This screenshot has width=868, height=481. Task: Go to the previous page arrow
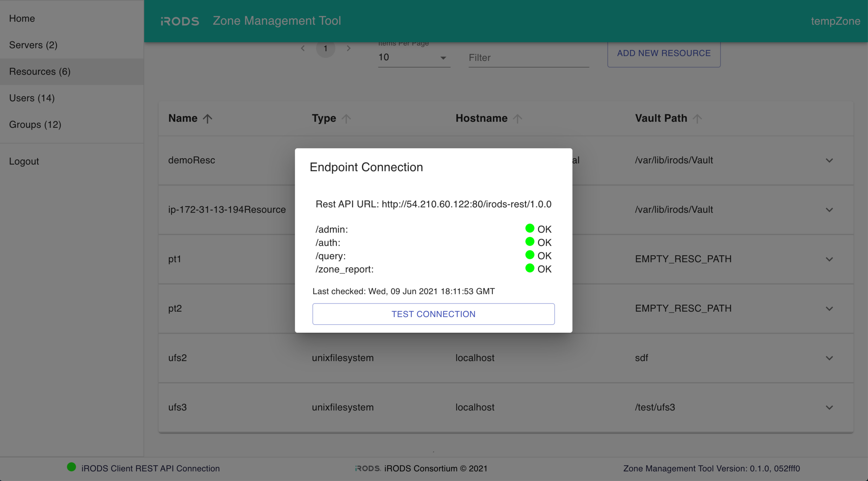pos(303,48)
